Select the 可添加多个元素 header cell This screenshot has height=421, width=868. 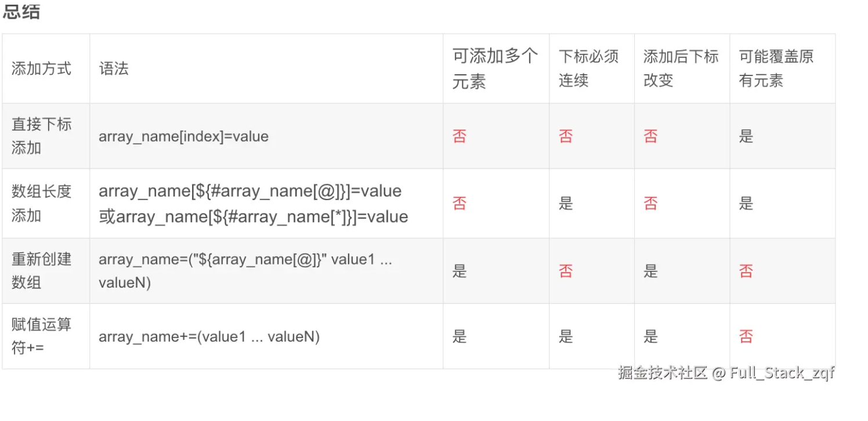[496, 68]
